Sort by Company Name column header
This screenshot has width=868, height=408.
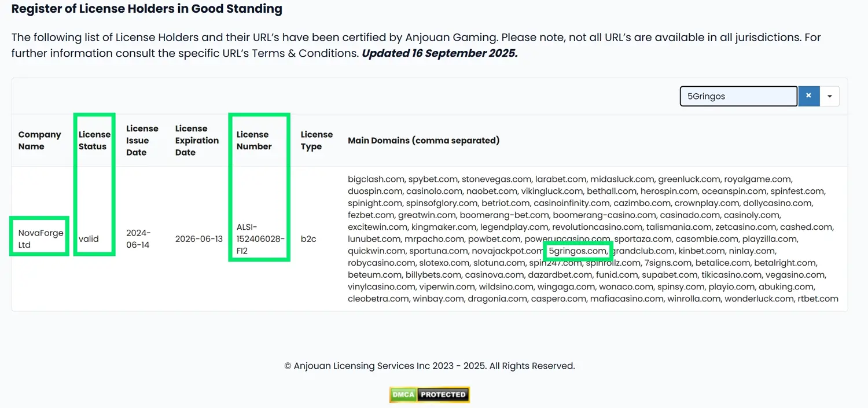pos(39,140)
